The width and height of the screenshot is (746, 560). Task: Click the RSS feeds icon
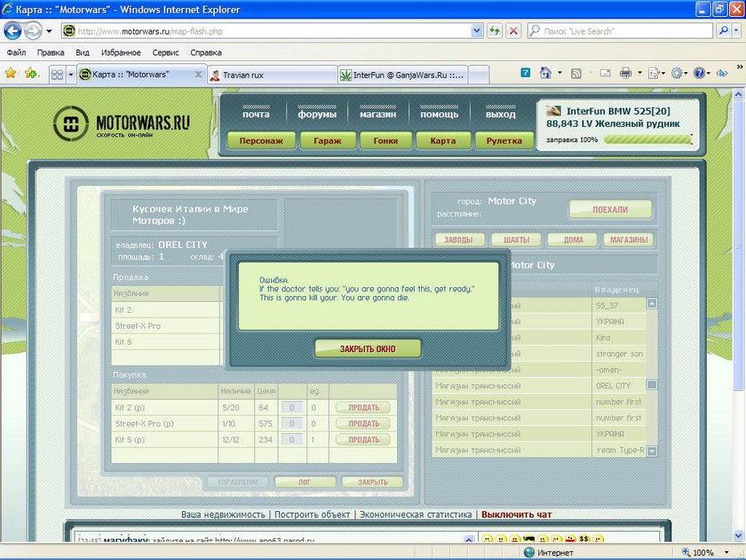pyautogui.click(x=576, y=73)
